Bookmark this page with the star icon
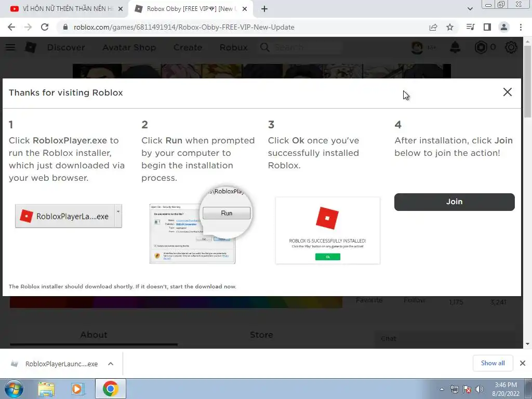The height and width of the screenshot is (399, 532). click(450, 27)
